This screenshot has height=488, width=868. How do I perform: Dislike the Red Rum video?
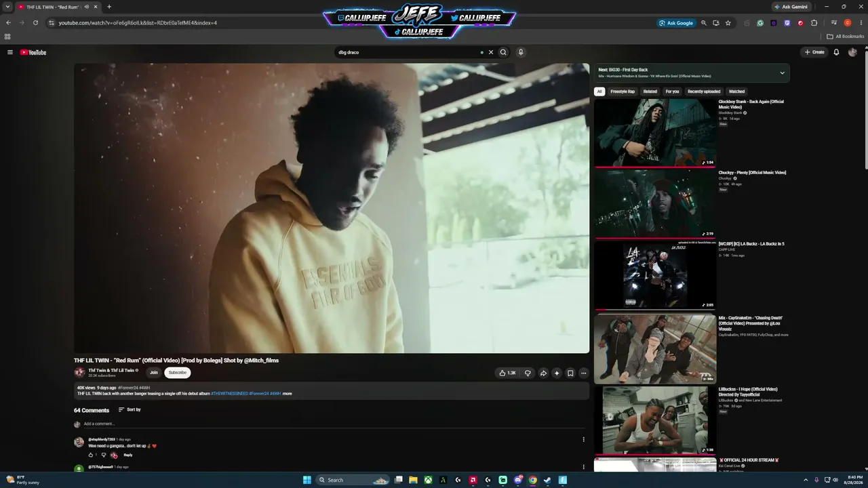[528, 373]
